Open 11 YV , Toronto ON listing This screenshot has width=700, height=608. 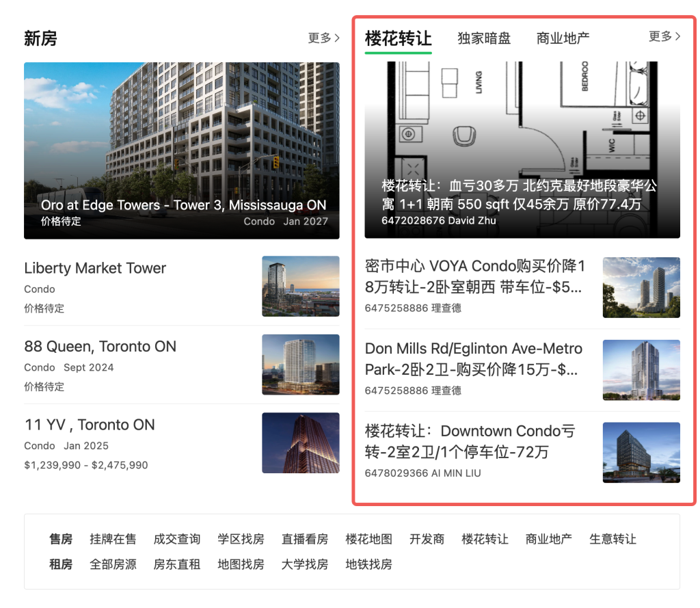click(90, 425)
